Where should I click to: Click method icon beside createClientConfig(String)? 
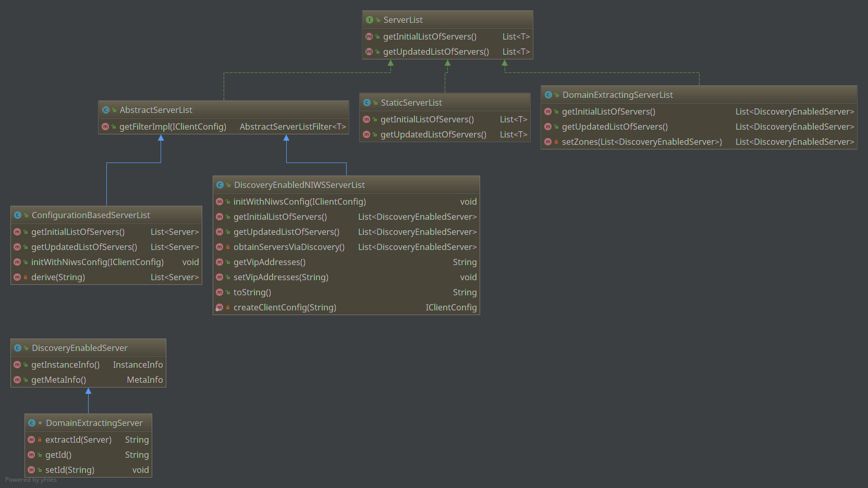click(219, 307)
